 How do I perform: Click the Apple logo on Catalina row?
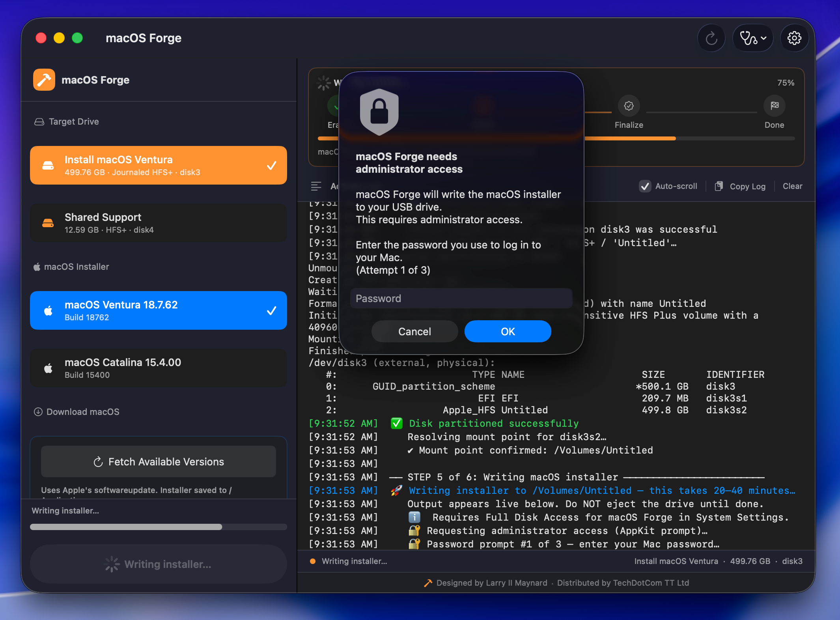tap(48, 368)
